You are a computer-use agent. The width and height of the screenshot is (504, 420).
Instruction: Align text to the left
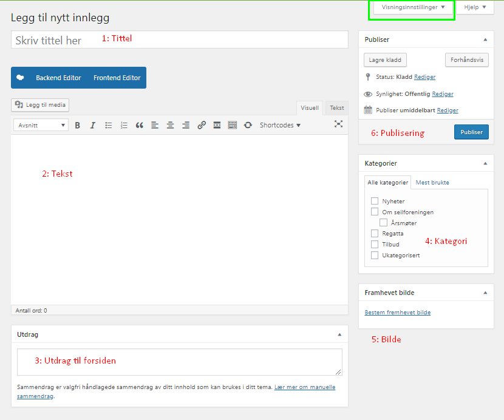(155, 125)
